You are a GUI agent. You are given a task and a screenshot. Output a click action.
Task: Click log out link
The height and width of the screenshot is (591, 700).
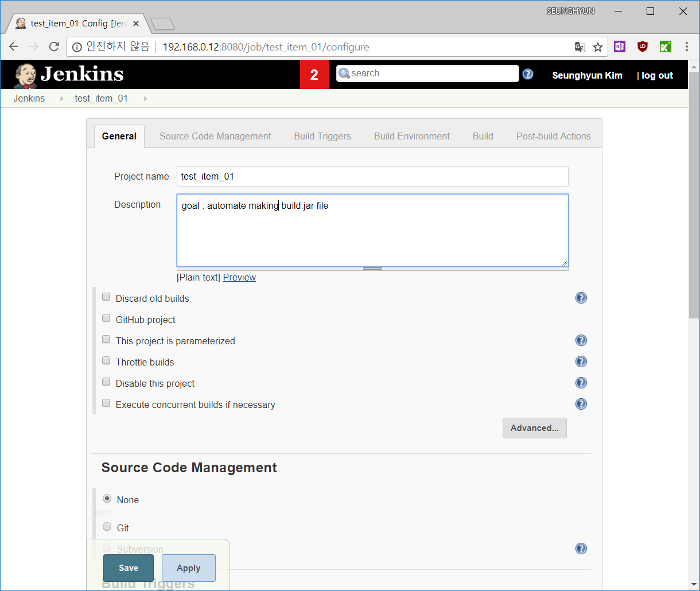tap(657, 75)
